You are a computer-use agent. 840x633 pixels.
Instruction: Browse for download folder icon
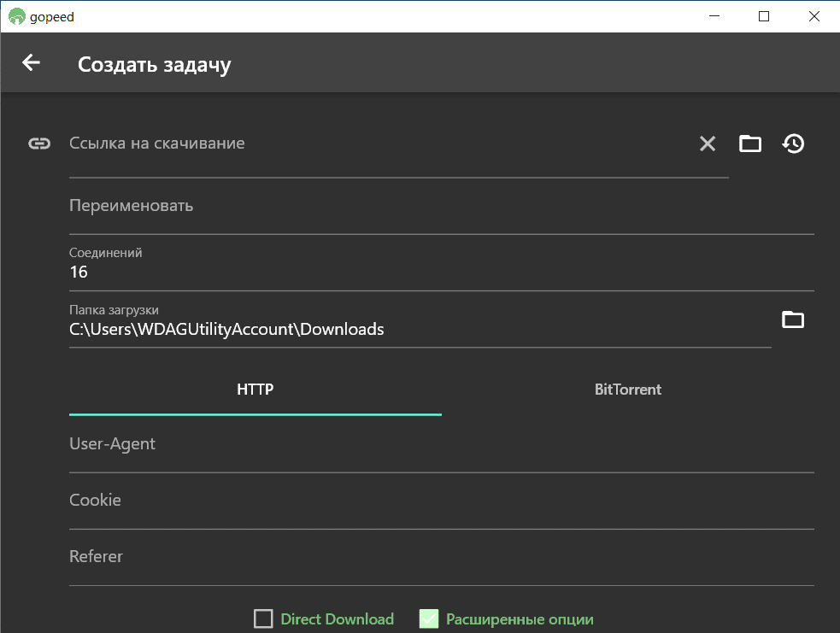(x=793, y=319)
